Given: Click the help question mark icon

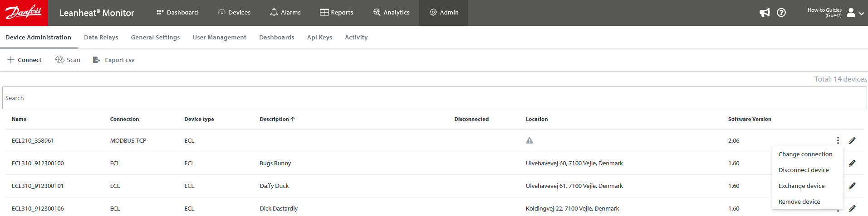Looking at the screenshot, I should [781, 13].
